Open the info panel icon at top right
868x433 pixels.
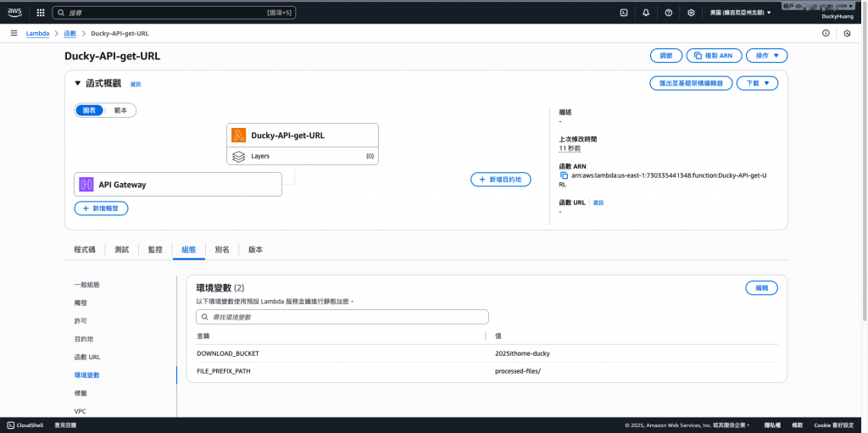pos(826,33)
